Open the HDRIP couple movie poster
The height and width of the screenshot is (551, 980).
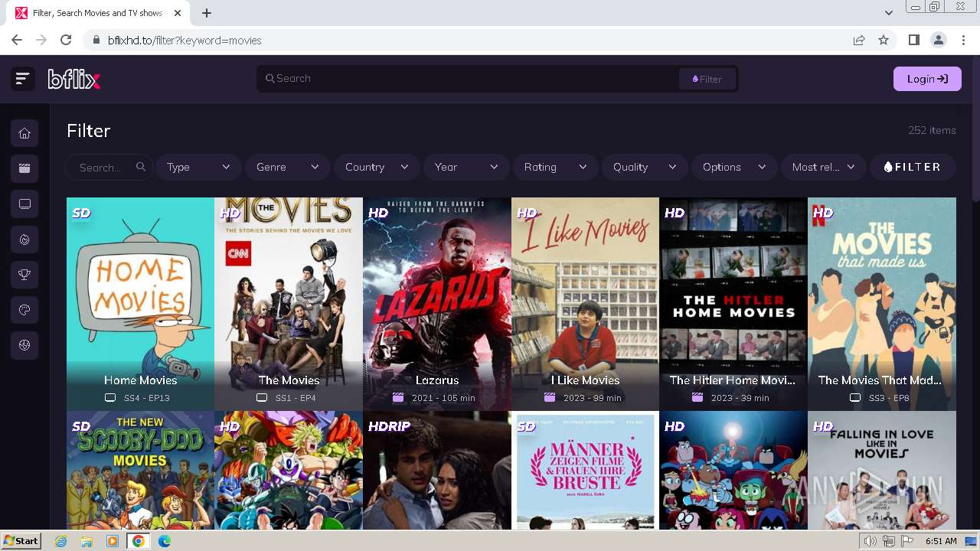[437, 470]
